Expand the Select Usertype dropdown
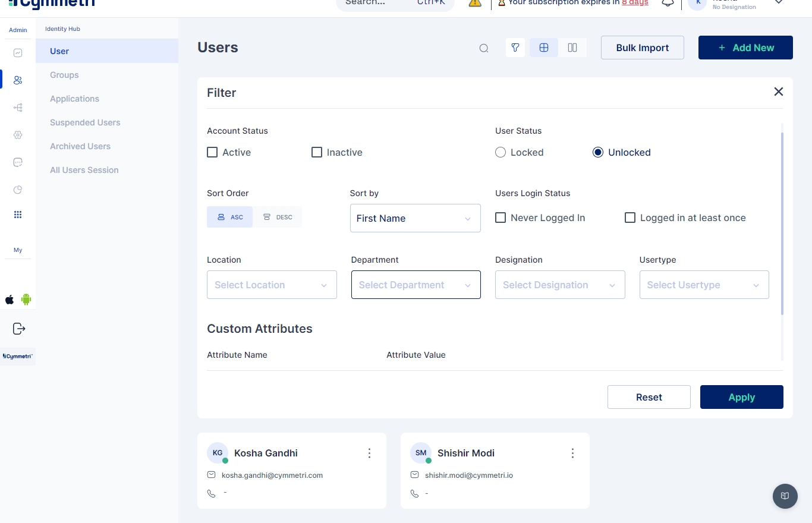 tap(704, 285)
